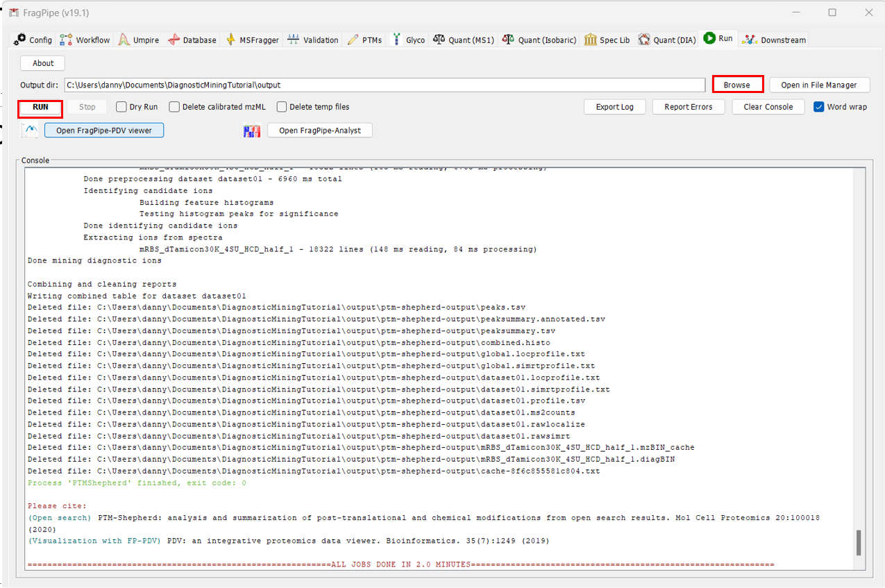Switch to the Workflow tab
This screenshot has width=885, height=588.
[85, 40]
